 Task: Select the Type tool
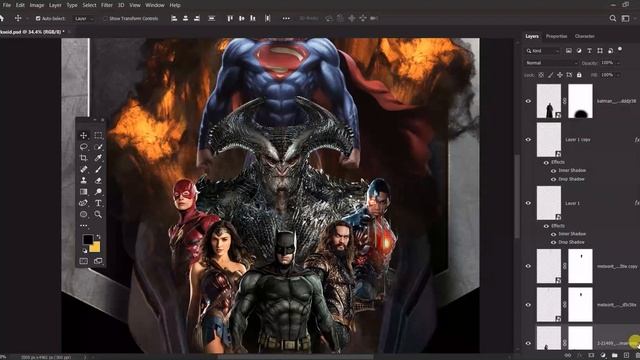pos(98,203)
